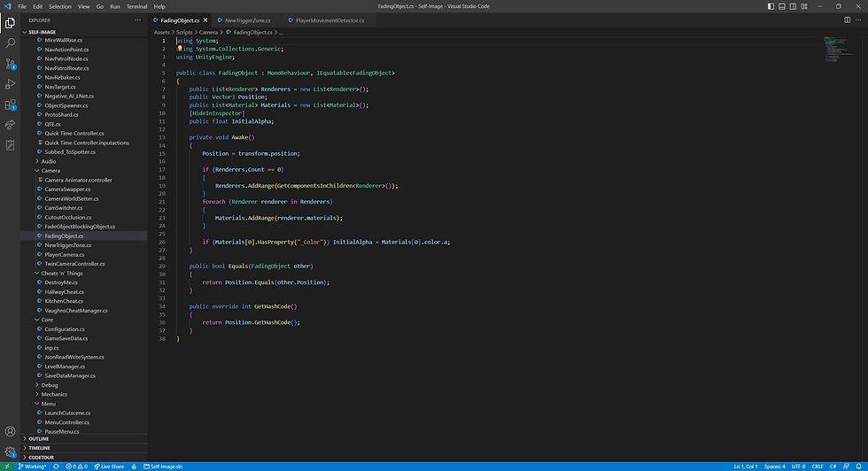The width and height of the screenshot is (868, 471).
Task: Open the Terminal menu
Action: click(x=136, y=6)
